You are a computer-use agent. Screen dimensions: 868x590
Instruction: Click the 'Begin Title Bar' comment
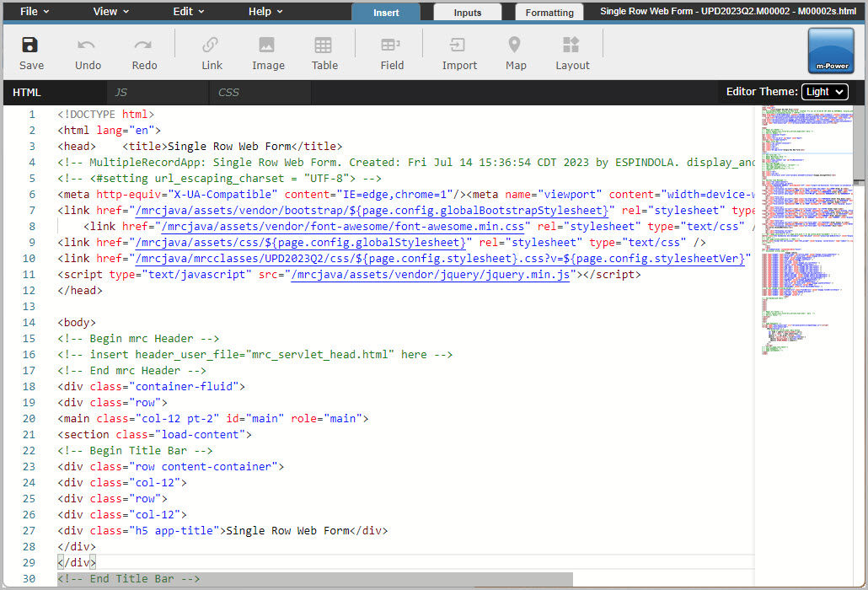click(135, 451)
